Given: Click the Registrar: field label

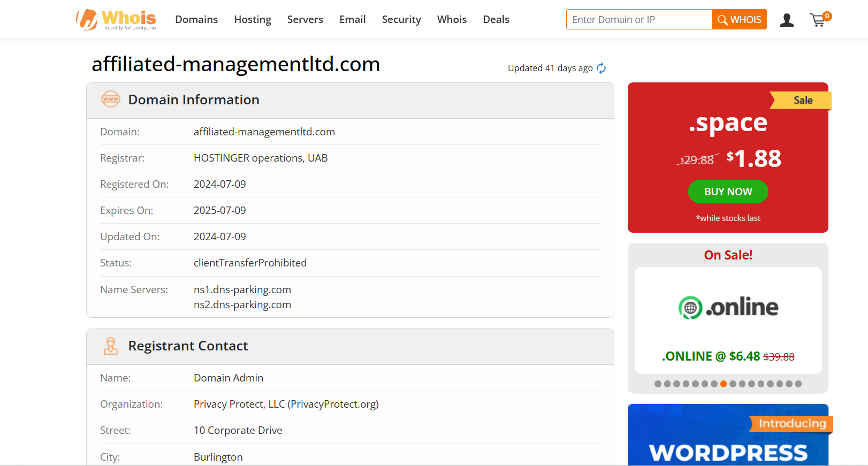Looking at the screenshot, I should coord(122,158).
